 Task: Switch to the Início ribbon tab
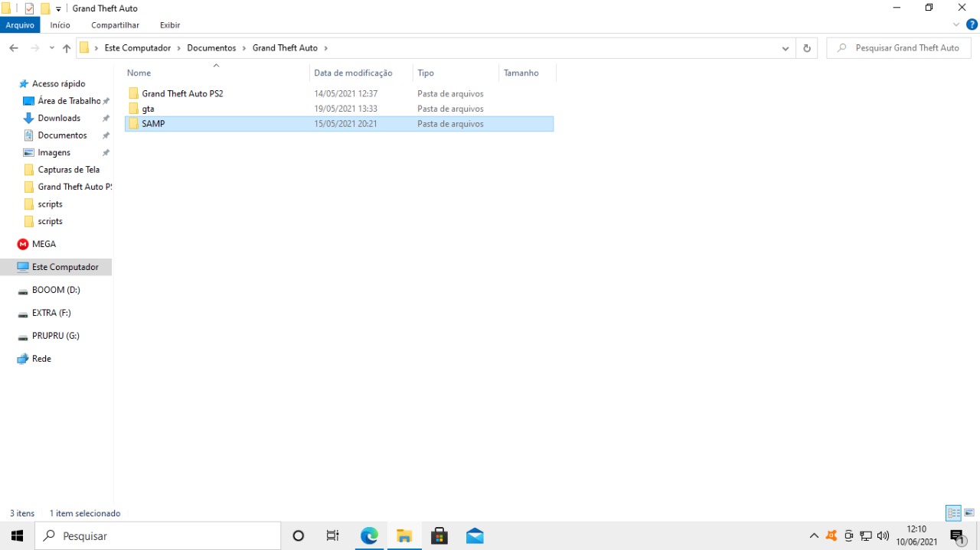click(60, 25)
